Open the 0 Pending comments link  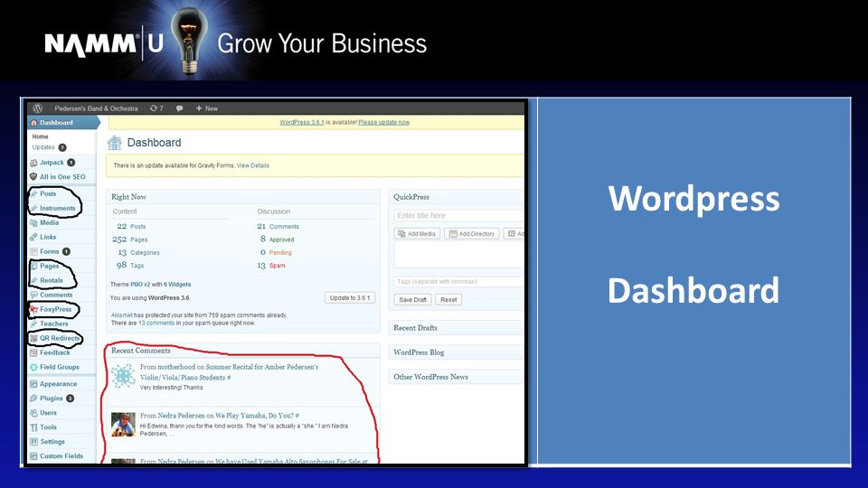[x=276, y=252]
